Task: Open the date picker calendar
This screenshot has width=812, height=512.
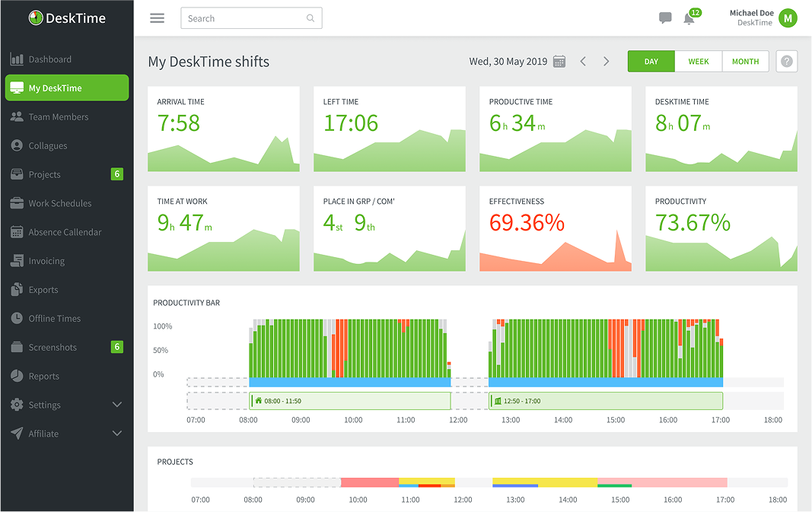Action: pos(559,61)
